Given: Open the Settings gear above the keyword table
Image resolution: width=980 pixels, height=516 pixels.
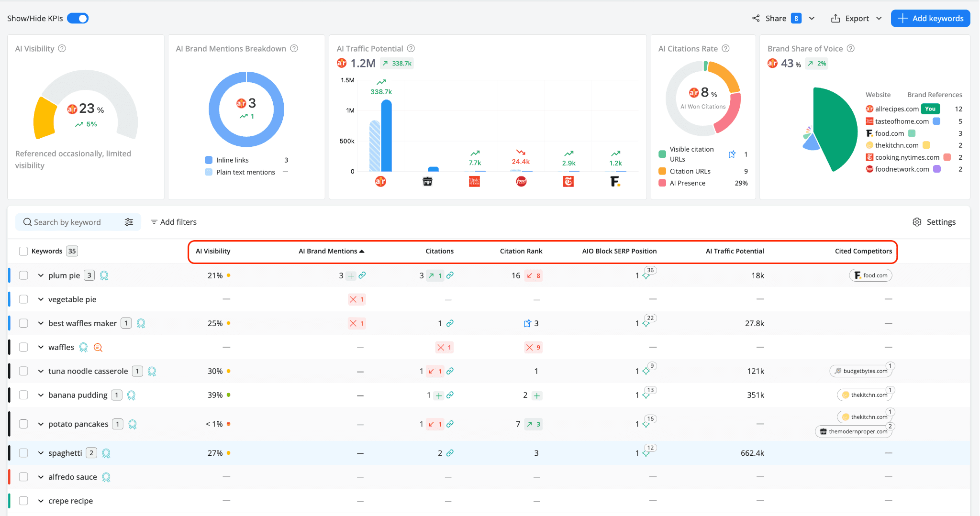Looking at the screenshot, I should coord(917,222).
